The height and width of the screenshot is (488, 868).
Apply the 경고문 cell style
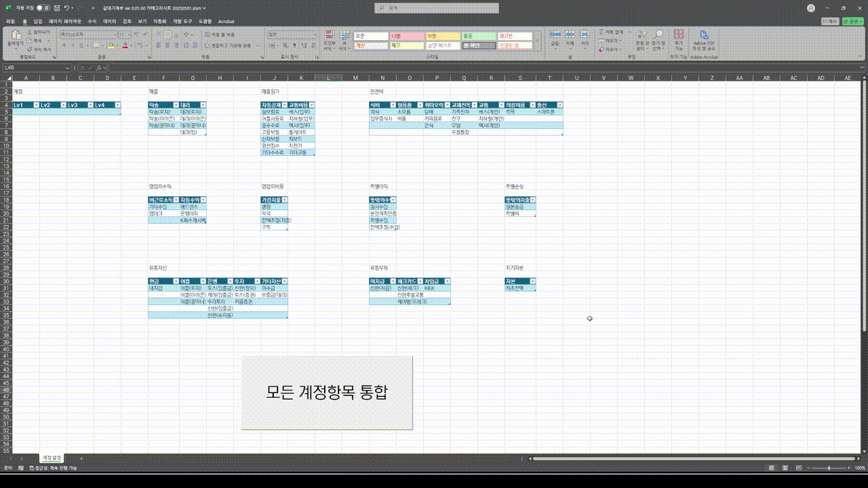pos(515,36)
